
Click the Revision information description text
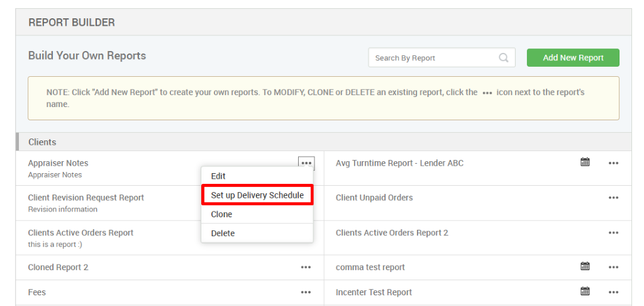[x=62, y=209]
